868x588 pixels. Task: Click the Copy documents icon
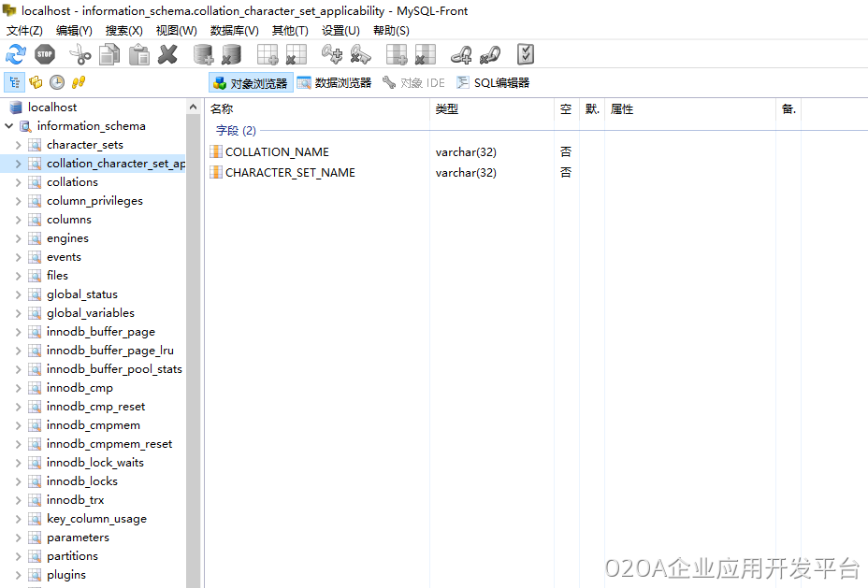[109, 55]
